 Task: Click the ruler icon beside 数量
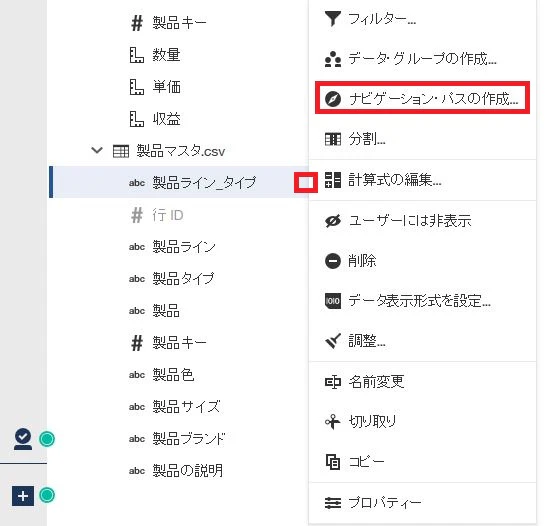pyautogui.click(x=136, y=55)
